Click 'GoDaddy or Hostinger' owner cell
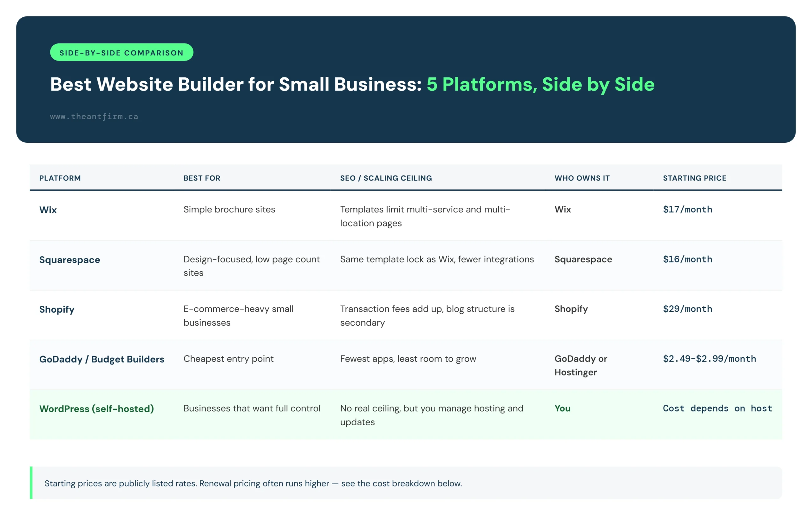Image resolution: width=812 pixels, height=521 pixels. pyautogui.click(x=581, y=365)
